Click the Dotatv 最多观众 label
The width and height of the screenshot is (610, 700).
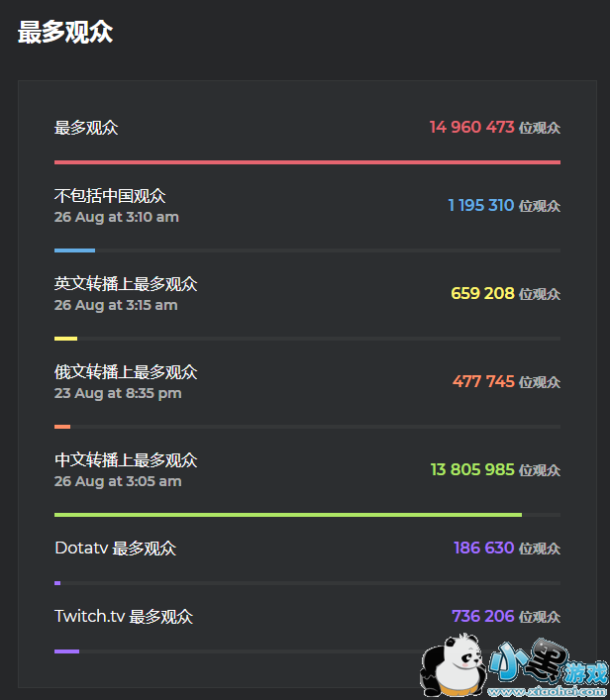coord(115,549)
